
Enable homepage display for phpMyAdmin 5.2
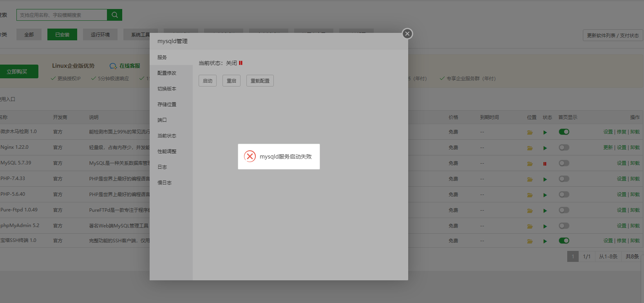[x=564, y=226]
